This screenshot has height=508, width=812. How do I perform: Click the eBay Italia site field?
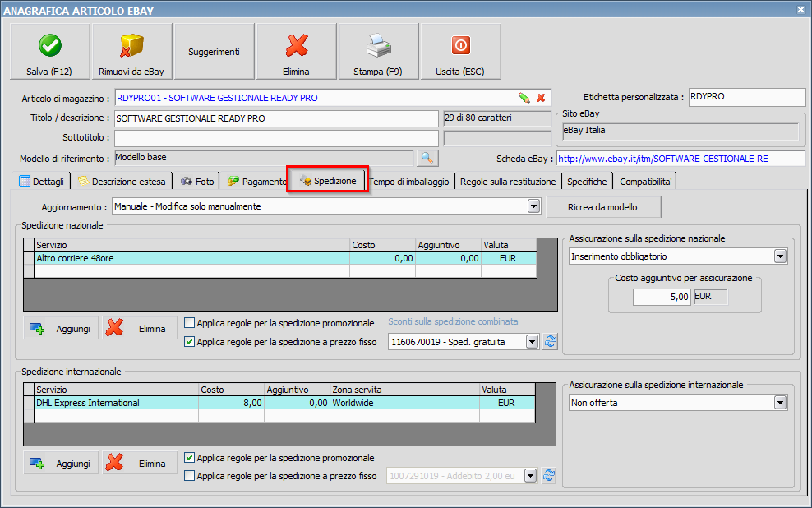(x=681, y=131)
